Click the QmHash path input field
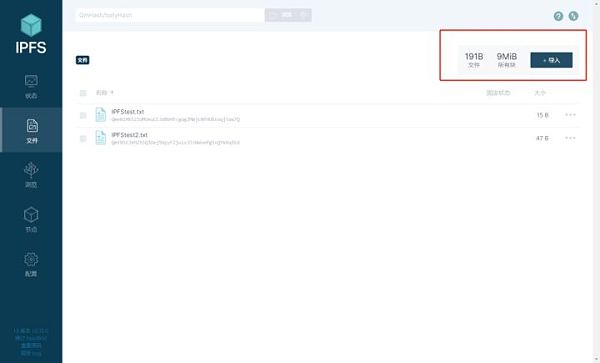600x363 pixels. tap(170, 15)
